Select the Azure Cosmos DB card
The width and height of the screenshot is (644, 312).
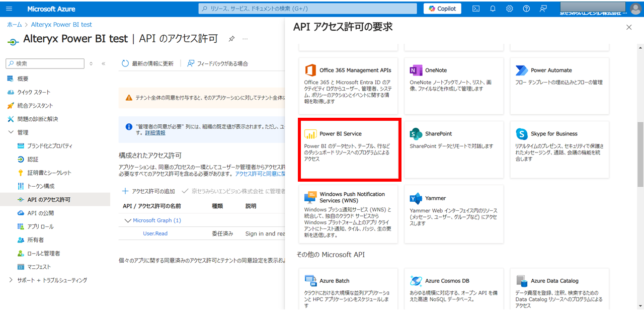[x=454, y=289]
